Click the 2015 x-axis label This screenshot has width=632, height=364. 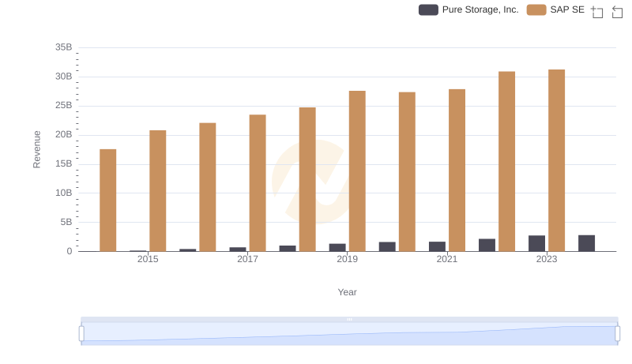tap(148, 259)
